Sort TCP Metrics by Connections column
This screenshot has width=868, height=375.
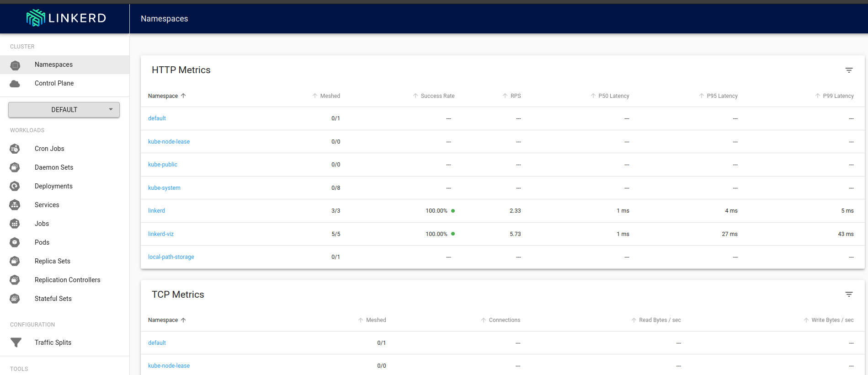(x=504, y=320)
